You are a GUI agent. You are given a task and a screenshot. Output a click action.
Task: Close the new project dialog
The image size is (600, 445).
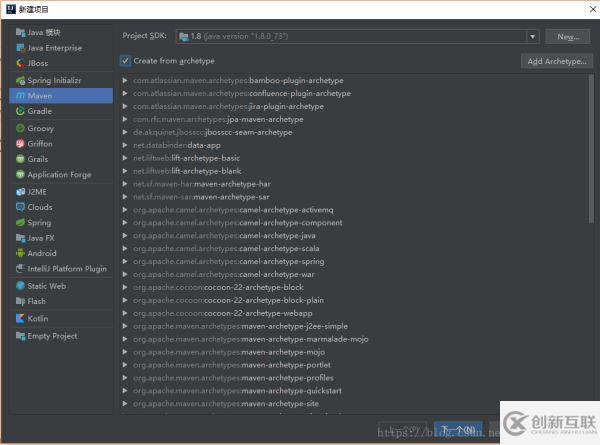(592, 9)
